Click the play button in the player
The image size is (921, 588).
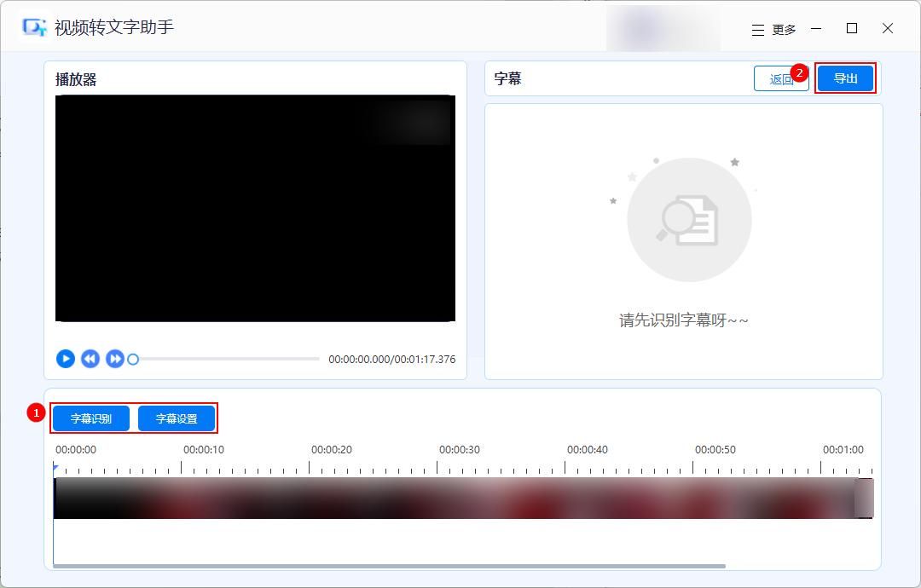[x=65, y=359]
